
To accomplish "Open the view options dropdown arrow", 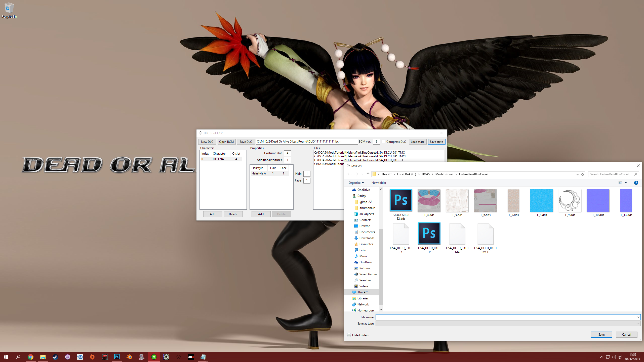I will click(x=626, y=183).
